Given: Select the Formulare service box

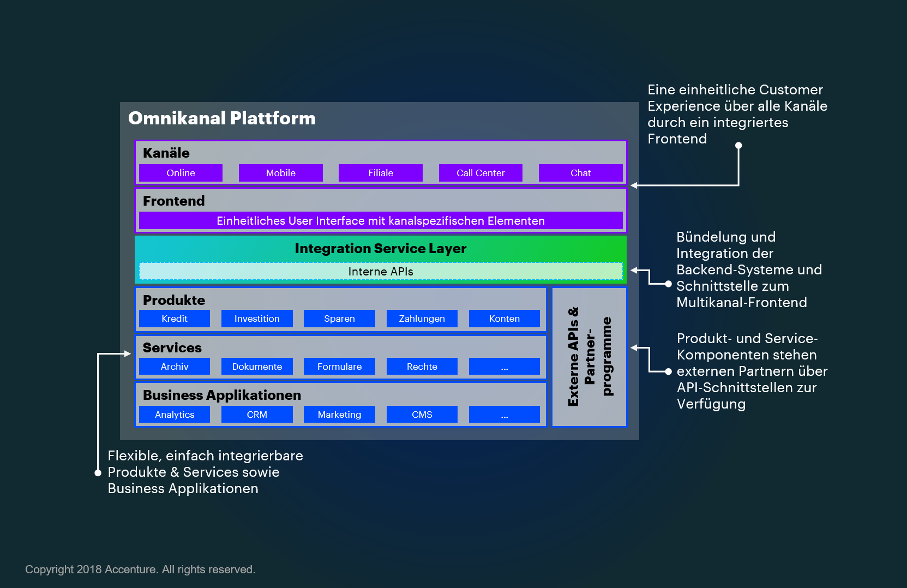Looking at the screenshot, I should [339, 367].
